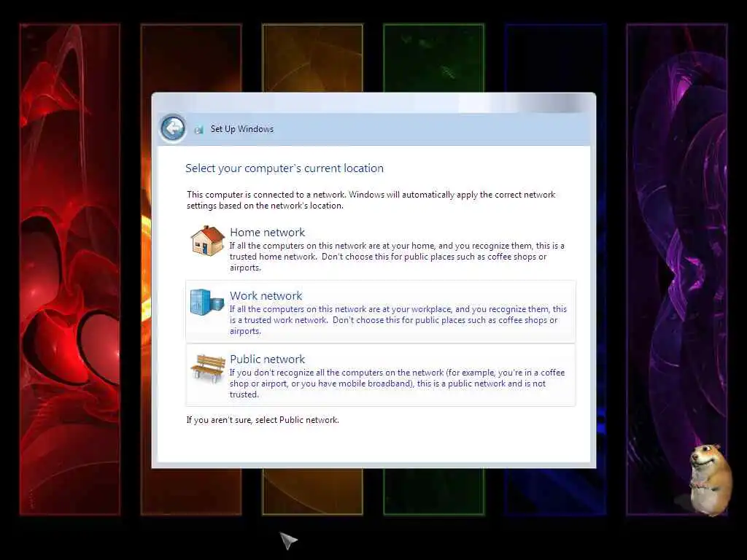This screenshot has height=560, width=747.
Task: Choose the Home network heading
Action: click(267, 233)
